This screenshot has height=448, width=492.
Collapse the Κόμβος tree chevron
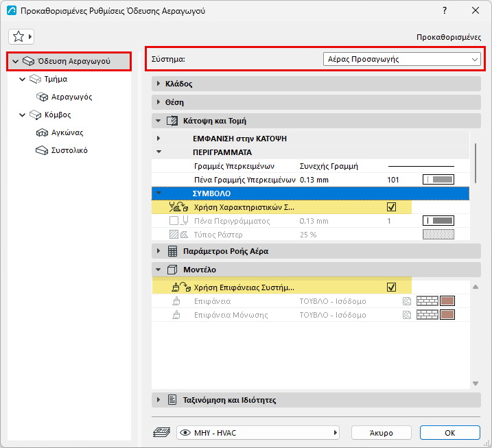coord(22,115)
